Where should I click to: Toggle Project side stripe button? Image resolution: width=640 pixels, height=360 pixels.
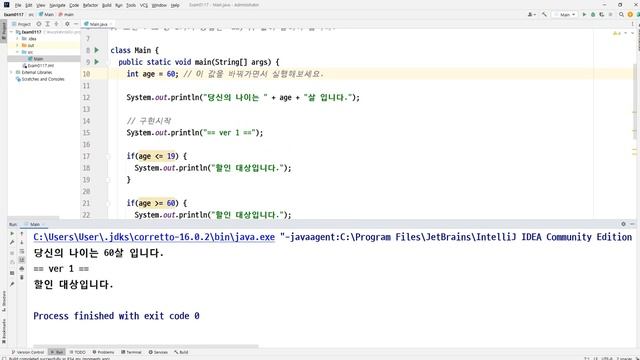[x=4, y=31]
